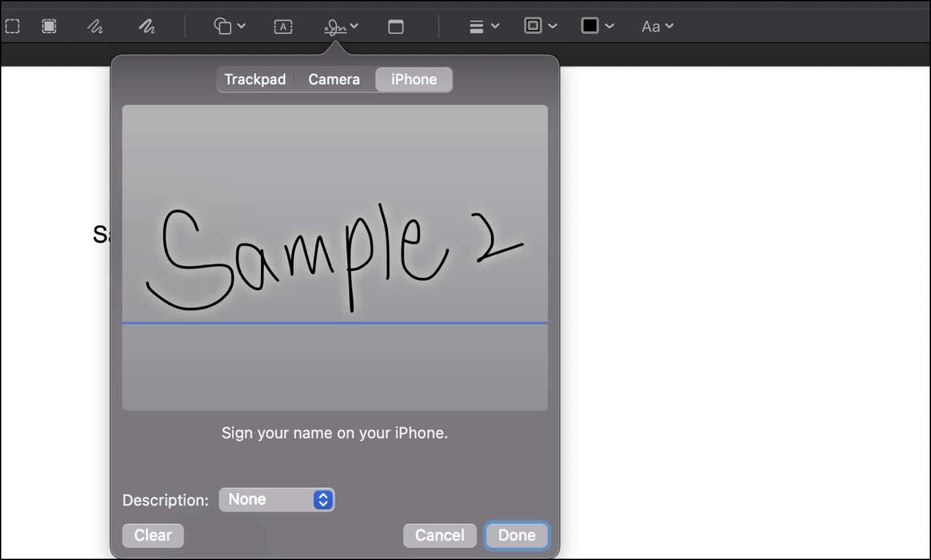Add a note with the Note tool
The width and height of the screenshot is (931, 560).
click(396, 27)
